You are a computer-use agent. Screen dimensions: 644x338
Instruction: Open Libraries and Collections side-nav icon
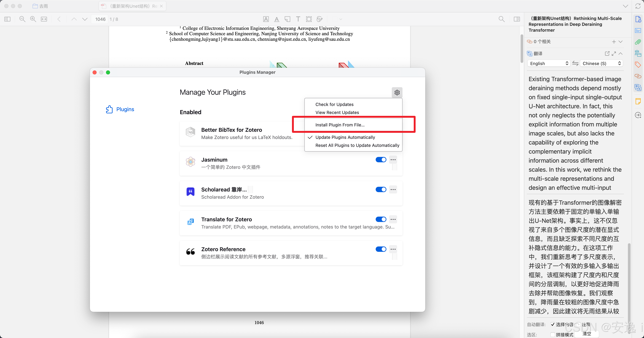(638, 53)
